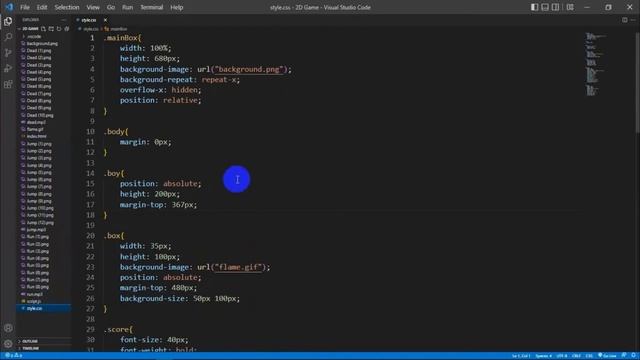The image size is (640, 360).
Task: Split the editor to the right
Action: 624,20
